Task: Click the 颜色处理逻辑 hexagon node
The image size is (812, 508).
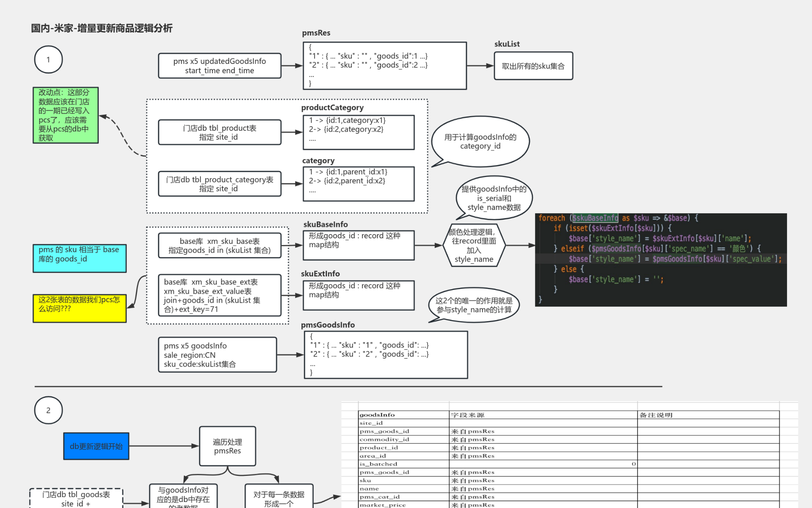Action: (x=474, y=246)
